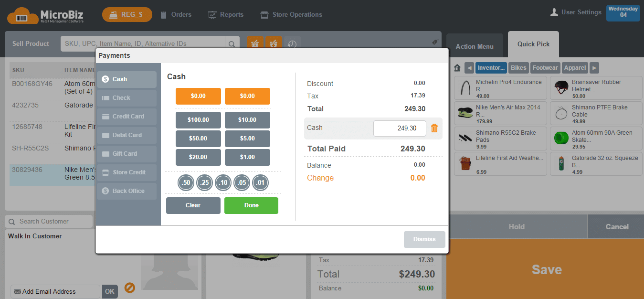The image size is (644, 299).
Task: Select the Gift Card payment method
Action: [127, 154]
